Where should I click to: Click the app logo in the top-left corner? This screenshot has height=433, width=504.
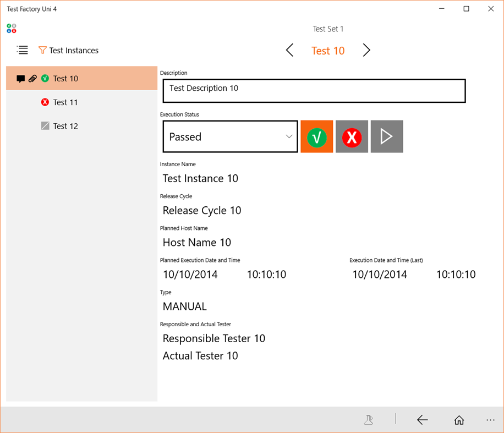(11, 28)
